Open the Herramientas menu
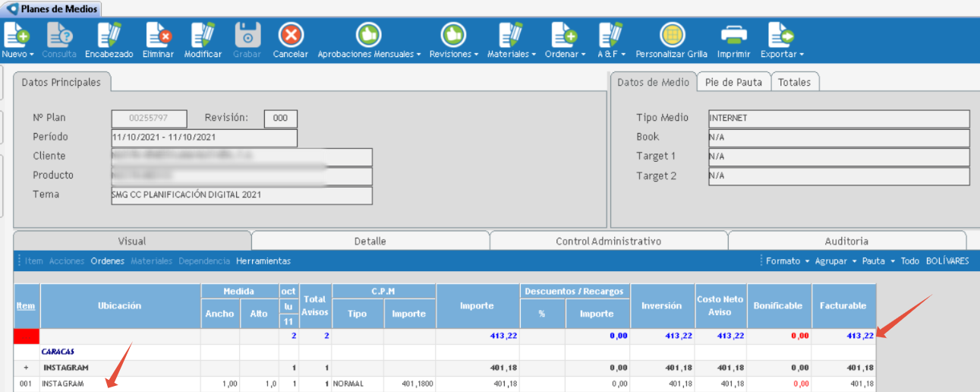Viewport: 980px width, 392px height. [263, 261]
